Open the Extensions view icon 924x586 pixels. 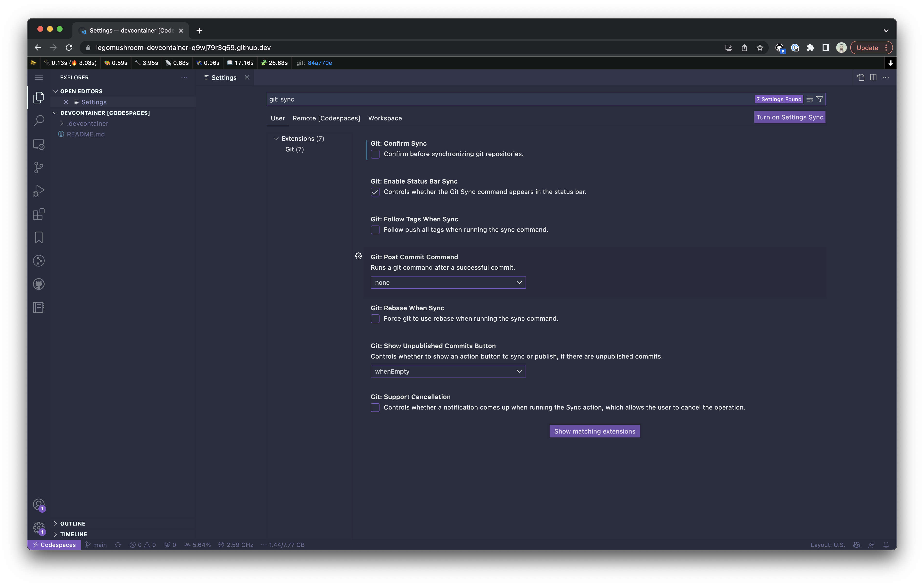pyautogui.click(x=39, y=214)
